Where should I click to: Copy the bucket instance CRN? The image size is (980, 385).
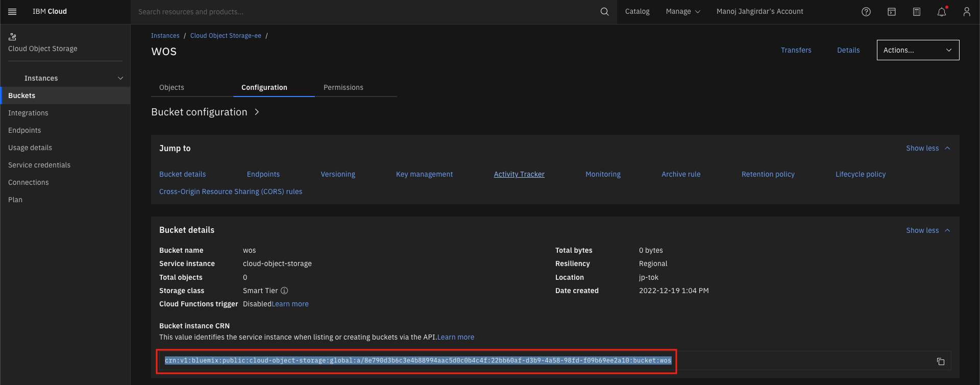click(x=941, y=362)
